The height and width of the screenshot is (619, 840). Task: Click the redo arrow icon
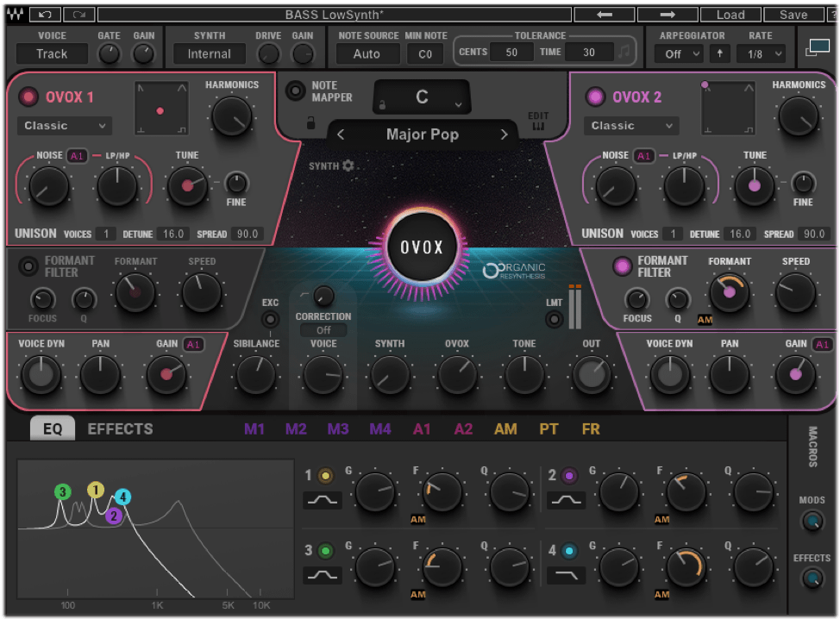(79, 15)
